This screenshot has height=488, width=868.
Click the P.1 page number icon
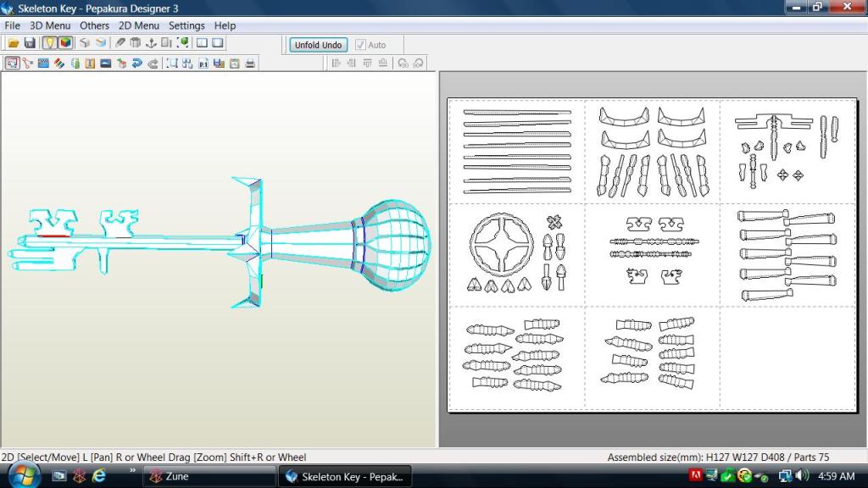203,63
